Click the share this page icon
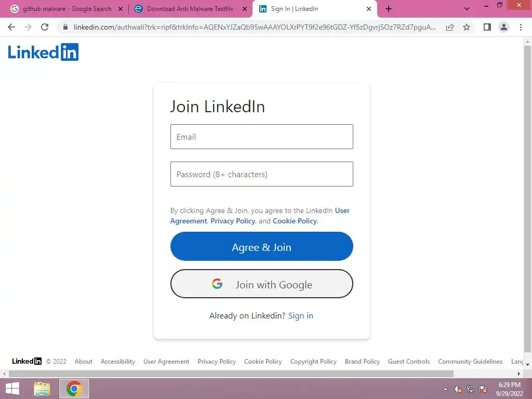The width and height of the screenshot is (532, 399). (x=450, y=27)
